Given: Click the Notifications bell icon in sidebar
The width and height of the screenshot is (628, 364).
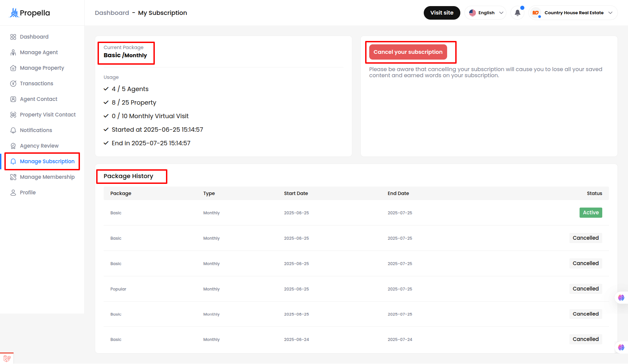Looking at the screenshot, I should pyautogui.click(x=13, y=130).
